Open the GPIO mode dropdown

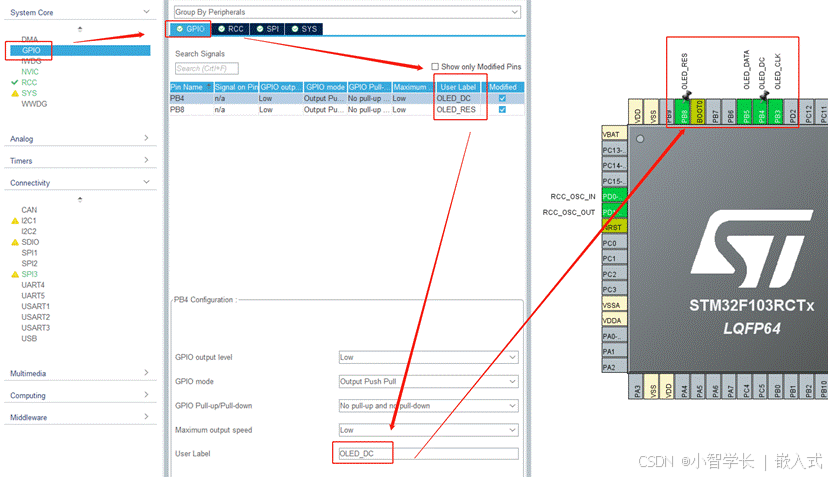click(x=428, y=381)
